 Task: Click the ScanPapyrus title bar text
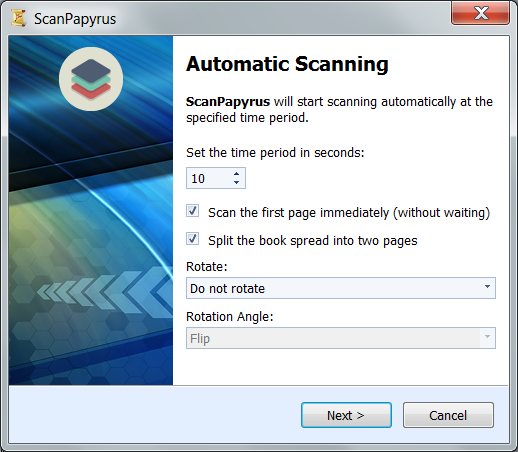click(x=75, y=19)
